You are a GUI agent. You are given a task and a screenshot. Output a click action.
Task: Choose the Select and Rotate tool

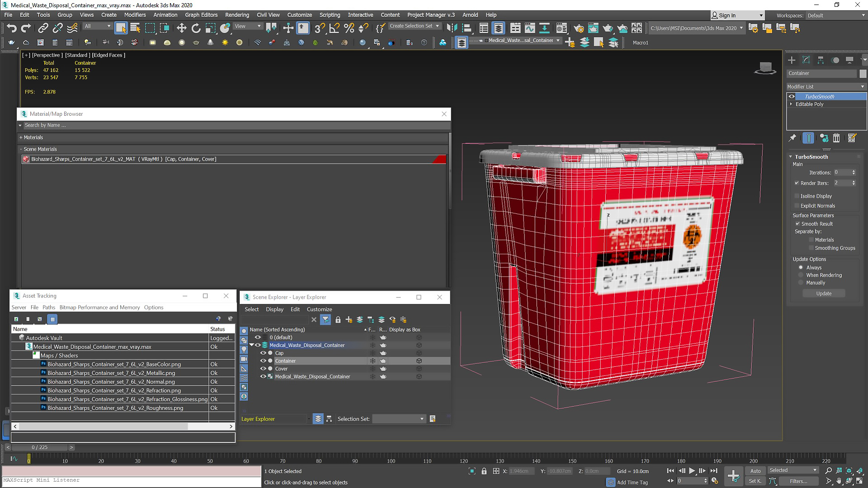[x=196, y=28]
